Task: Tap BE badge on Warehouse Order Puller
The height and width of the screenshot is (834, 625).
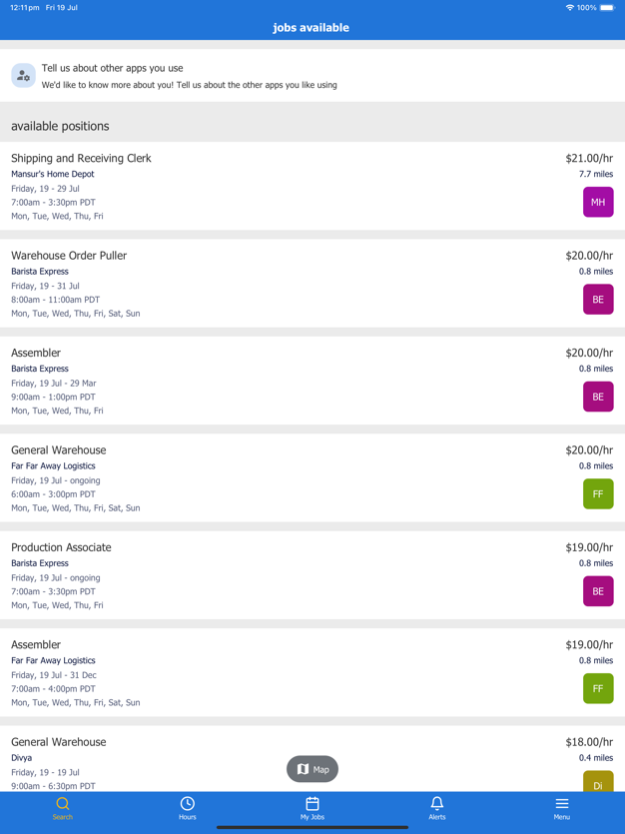Action: pos(598,299)
